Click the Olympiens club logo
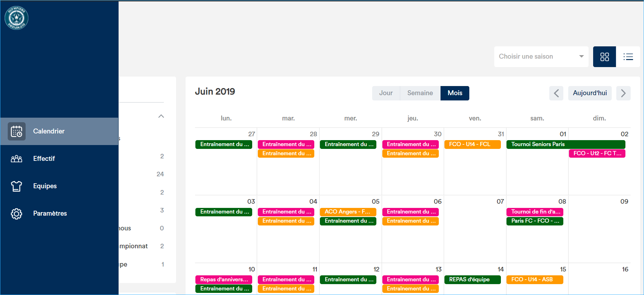 click(16, 18)
